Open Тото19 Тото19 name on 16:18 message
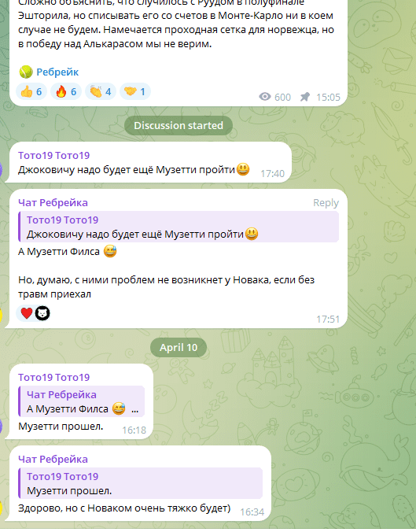The height and width of the screenshot is (532, 416). [54, 377]
